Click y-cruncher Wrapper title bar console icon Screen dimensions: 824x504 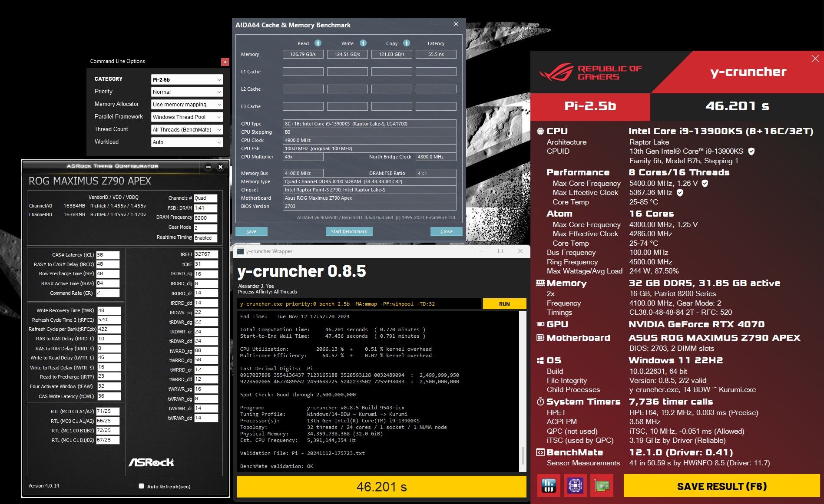tap(240, 251)
